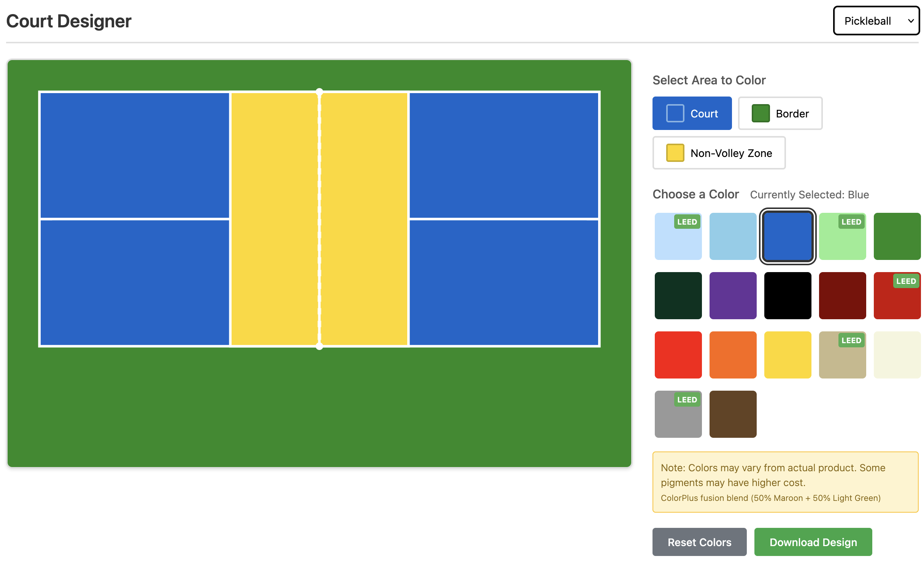Choose the maroon color swatch
924x567 pixels.
coord(842,295)
